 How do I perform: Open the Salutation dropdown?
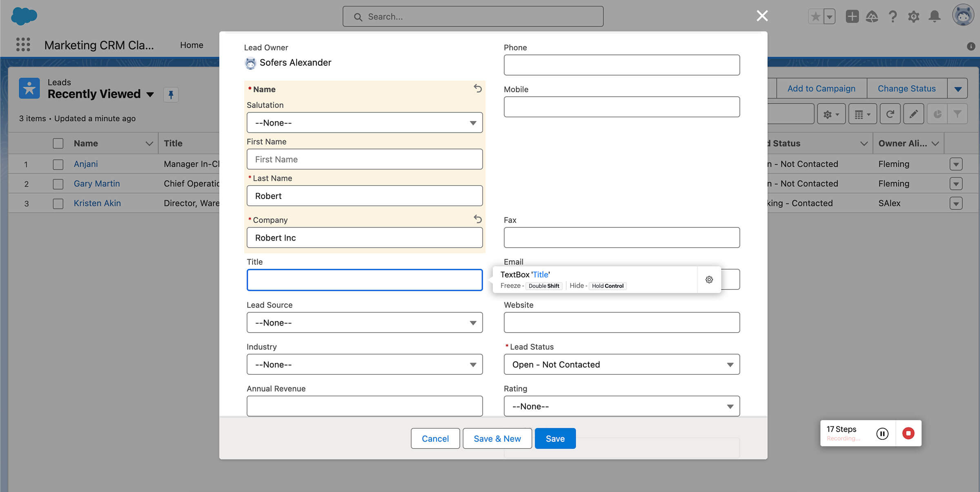tap(364, 123)
